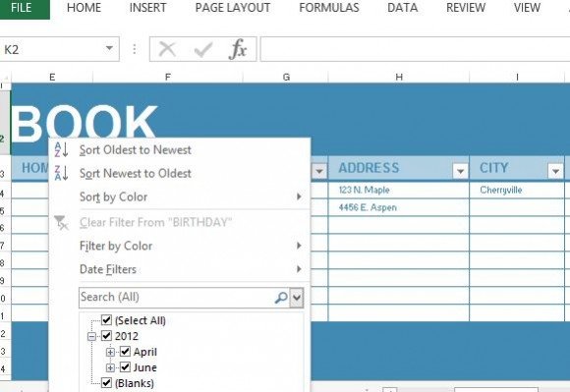Viewport: 570px width, 392px height.
Task: Expand the April tree node
Action: 110,352
